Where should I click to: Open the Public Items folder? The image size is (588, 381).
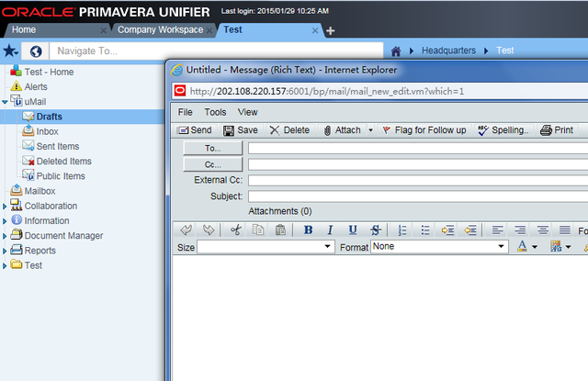tap(61, 176)
